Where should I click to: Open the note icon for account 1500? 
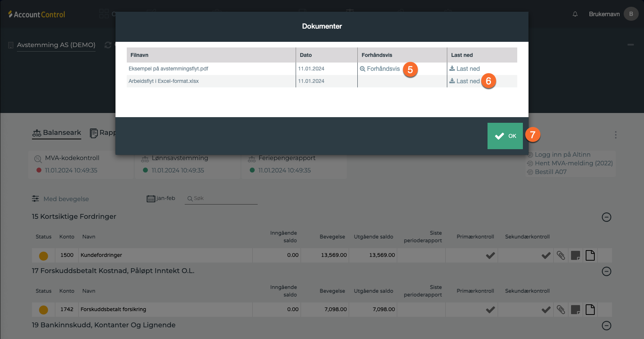point(575,255)
